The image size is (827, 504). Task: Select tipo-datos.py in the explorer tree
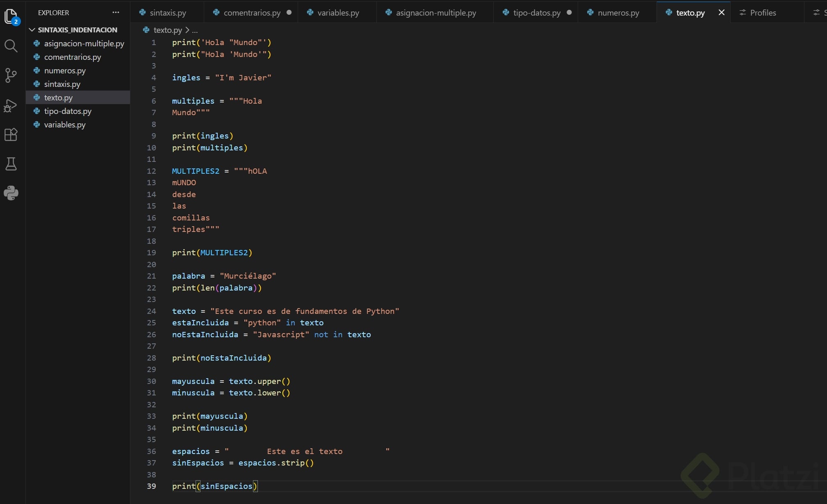pyautogui.click(x=68, y=111)
